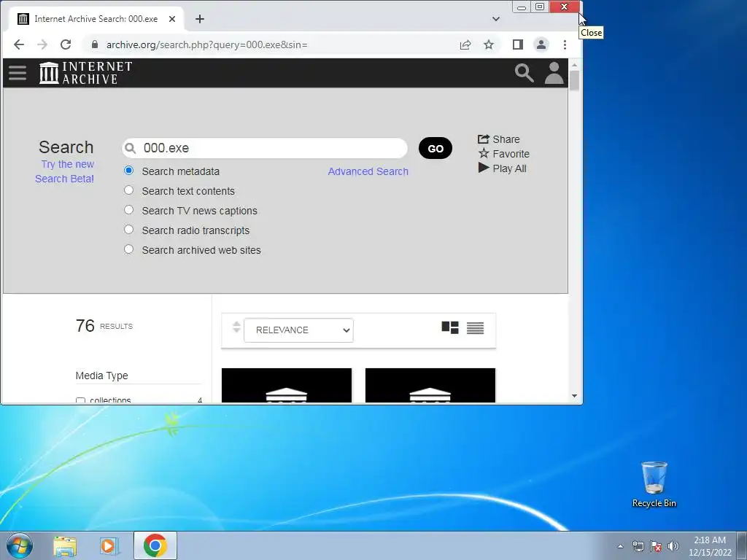This screenshot has height=560, width=747.
Task: Favorite this search
Action: click(x=503, y=154)
